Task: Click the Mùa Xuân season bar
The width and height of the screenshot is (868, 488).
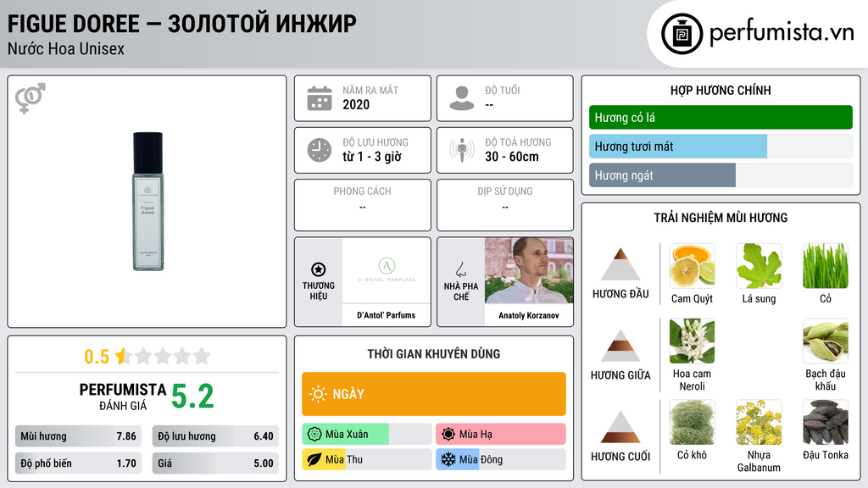Action: click(x=367, y=435)
